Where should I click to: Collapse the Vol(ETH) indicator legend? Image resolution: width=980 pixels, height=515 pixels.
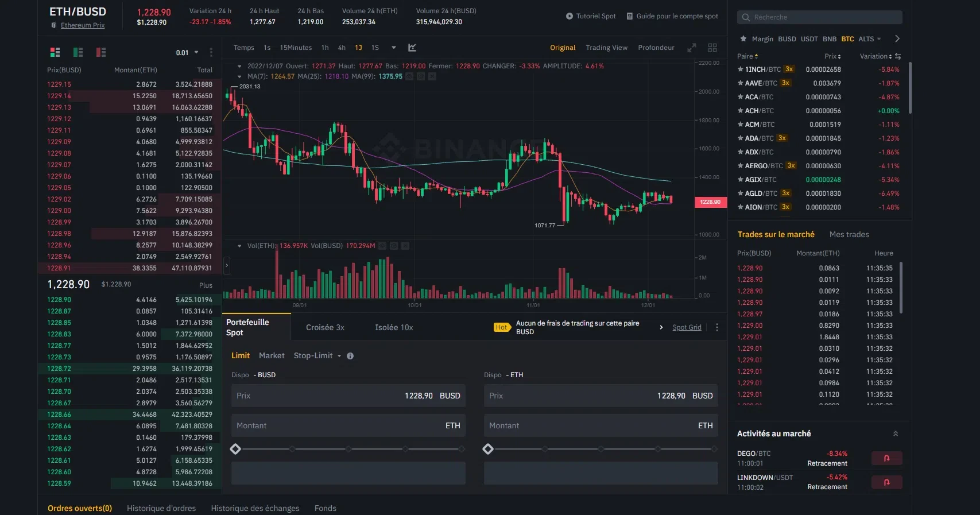(239, 246)
